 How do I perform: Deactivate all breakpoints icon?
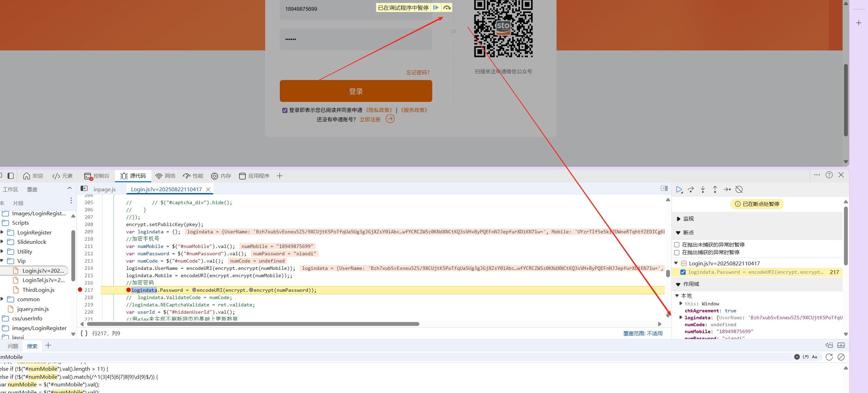pyautogui.click(x=739, y=190)
